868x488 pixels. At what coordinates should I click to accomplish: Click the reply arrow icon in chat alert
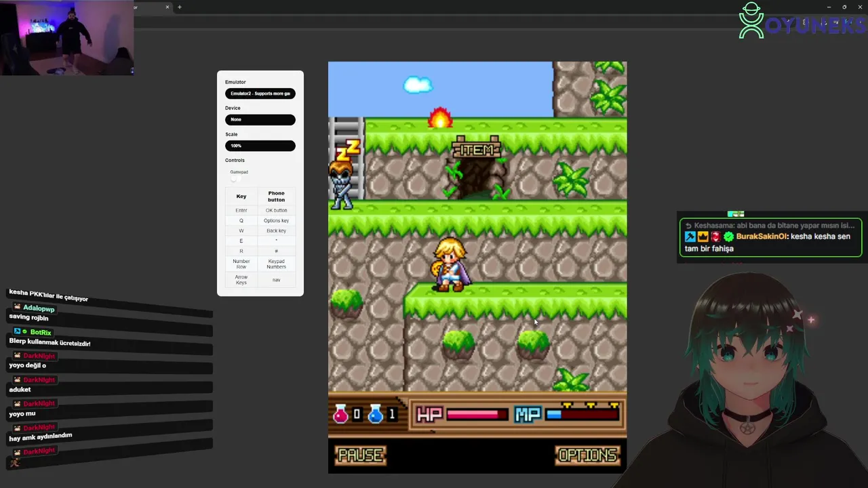(688, 226)
